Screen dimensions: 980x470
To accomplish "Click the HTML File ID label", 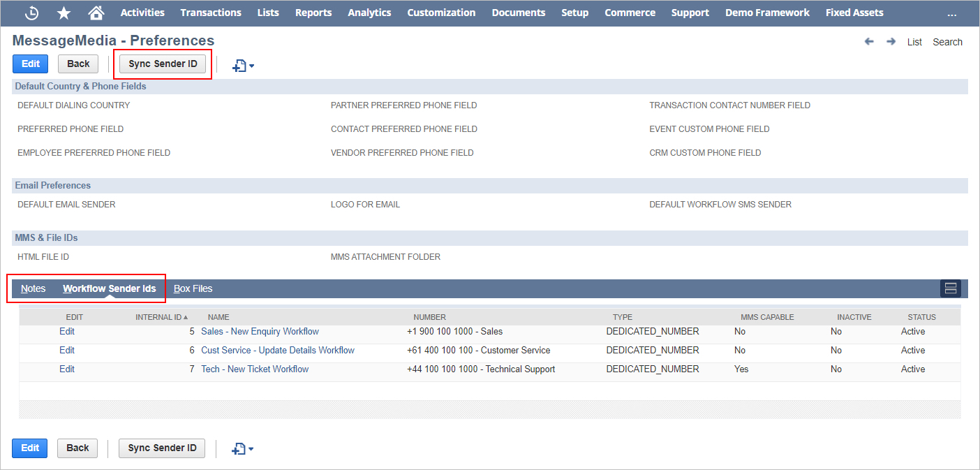I will (x=43, y=257).
